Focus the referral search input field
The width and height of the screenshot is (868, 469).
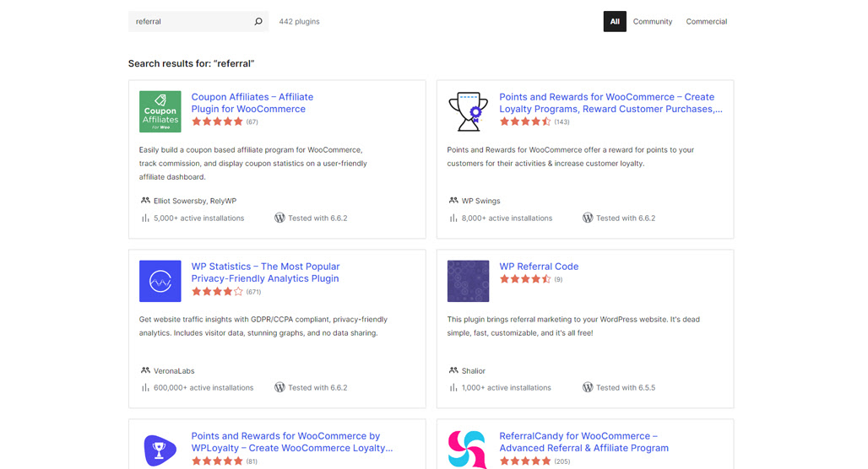click(x=191, y=22)
